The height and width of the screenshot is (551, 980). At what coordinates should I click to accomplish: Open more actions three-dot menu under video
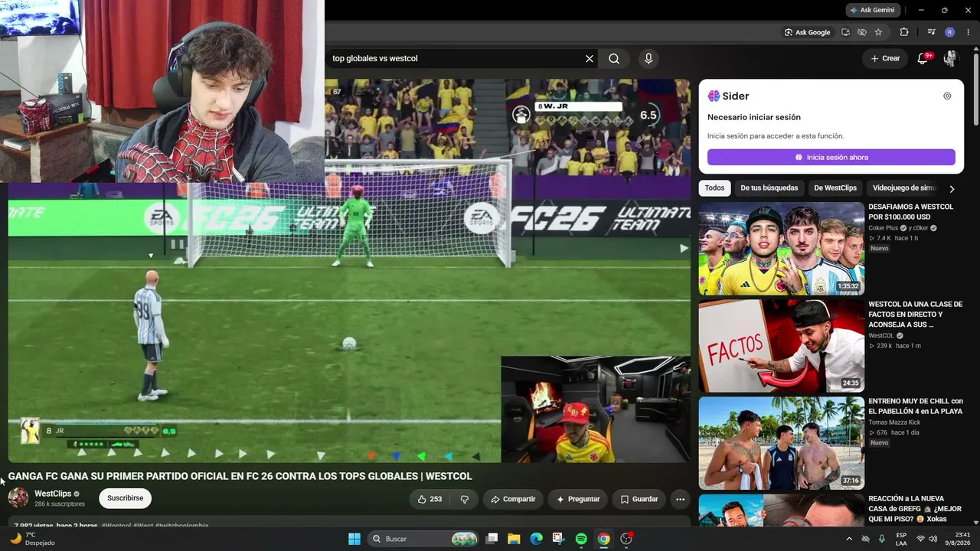680,499
